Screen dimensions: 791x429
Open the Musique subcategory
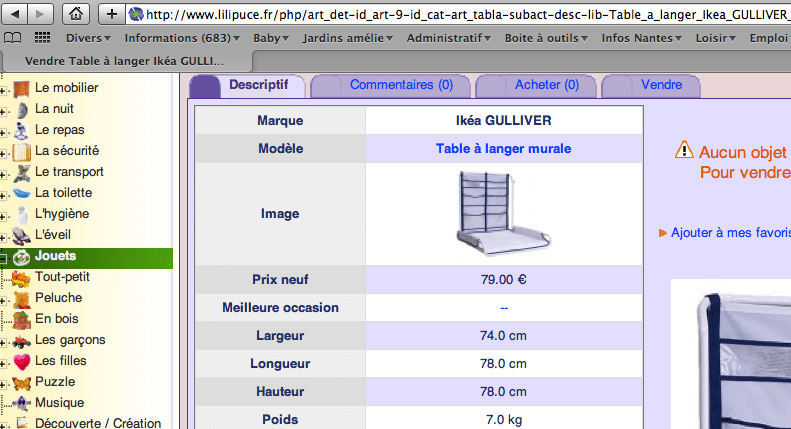tap(60, 403)
